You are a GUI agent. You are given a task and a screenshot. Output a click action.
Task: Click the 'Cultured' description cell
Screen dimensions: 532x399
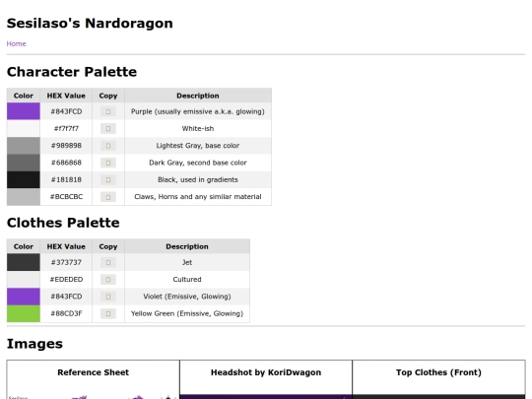[x=187, y=279]
